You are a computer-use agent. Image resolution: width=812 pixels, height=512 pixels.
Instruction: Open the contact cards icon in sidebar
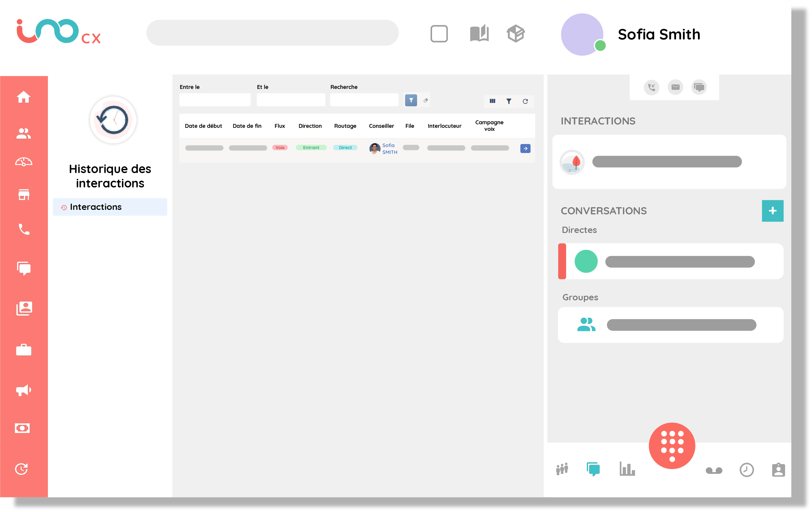point(24,308)
